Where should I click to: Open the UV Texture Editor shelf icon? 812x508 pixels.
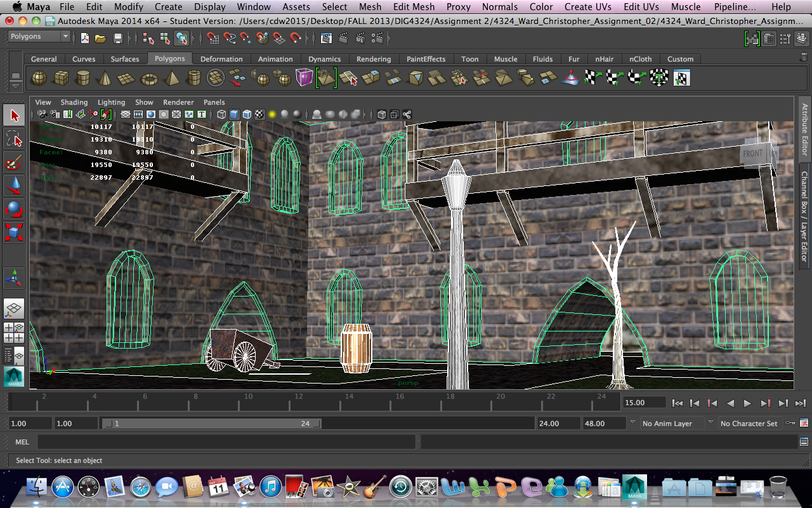tap(681, 78)
